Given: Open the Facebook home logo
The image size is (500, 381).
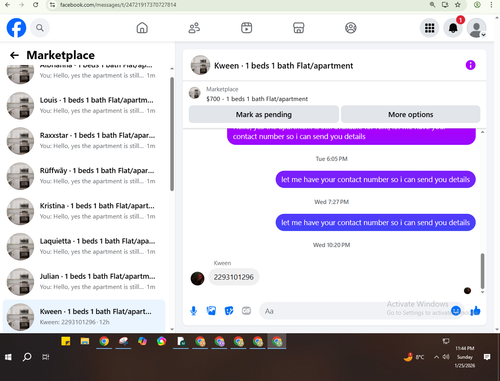Looking at the screenshot, I should coord(16,28).
